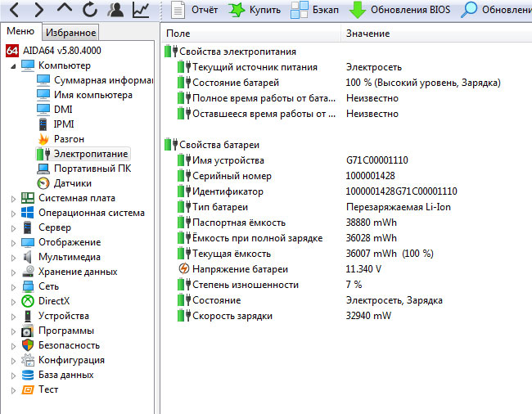
Task: Click the Бэкап backup button
Action: click(x=315, y=10)
